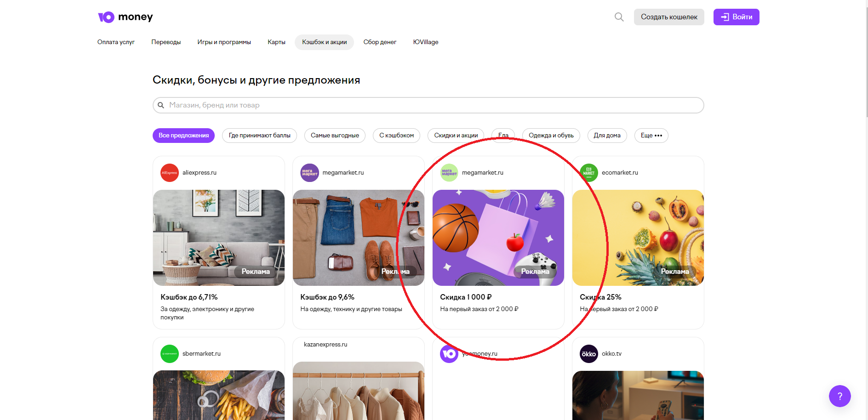
Task: Open the Sbermarket store logo
Action: click(170, 354)
